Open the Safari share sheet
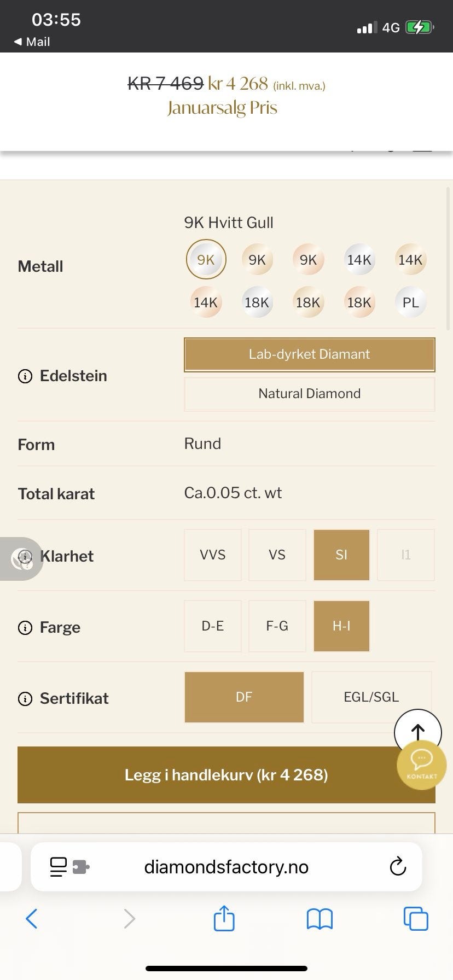 pyautogui.click(x=224, y=918)
